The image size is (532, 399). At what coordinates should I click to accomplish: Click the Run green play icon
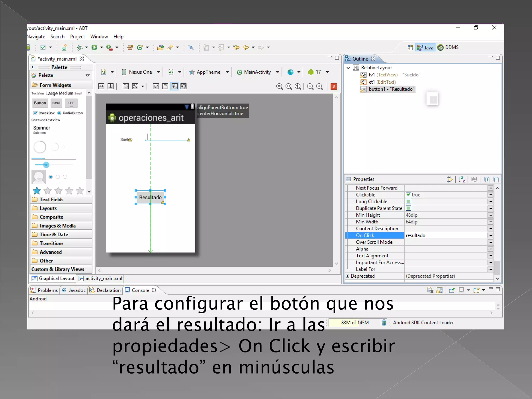94,47
